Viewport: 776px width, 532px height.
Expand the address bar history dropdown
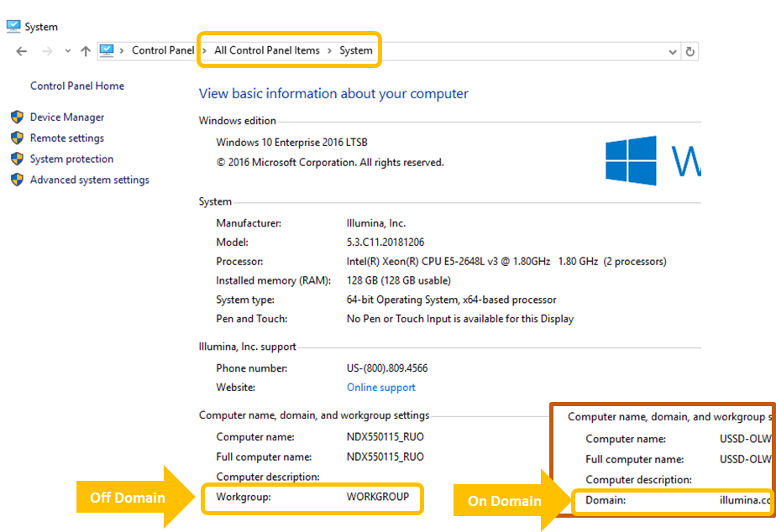[x=672, y=52]
